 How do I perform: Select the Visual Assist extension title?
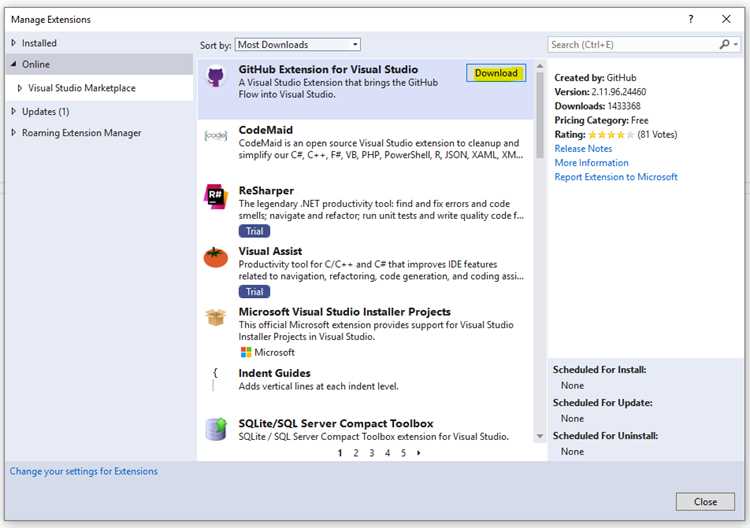pyautogui.click(x=270, y=251)
